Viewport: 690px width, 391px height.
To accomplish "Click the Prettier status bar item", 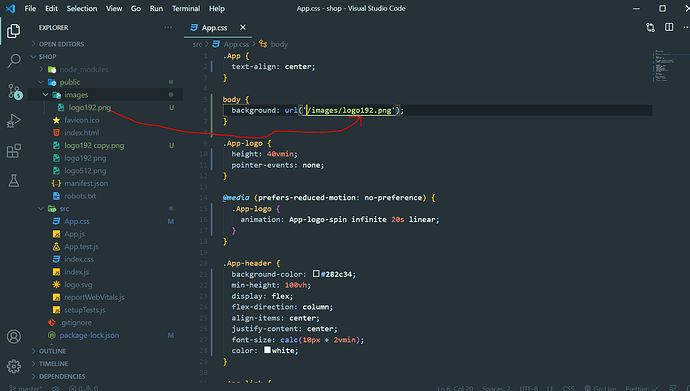I will coord(642,388).
